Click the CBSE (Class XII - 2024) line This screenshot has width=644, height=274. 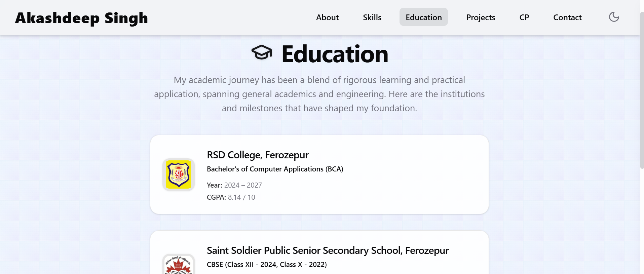267,265
